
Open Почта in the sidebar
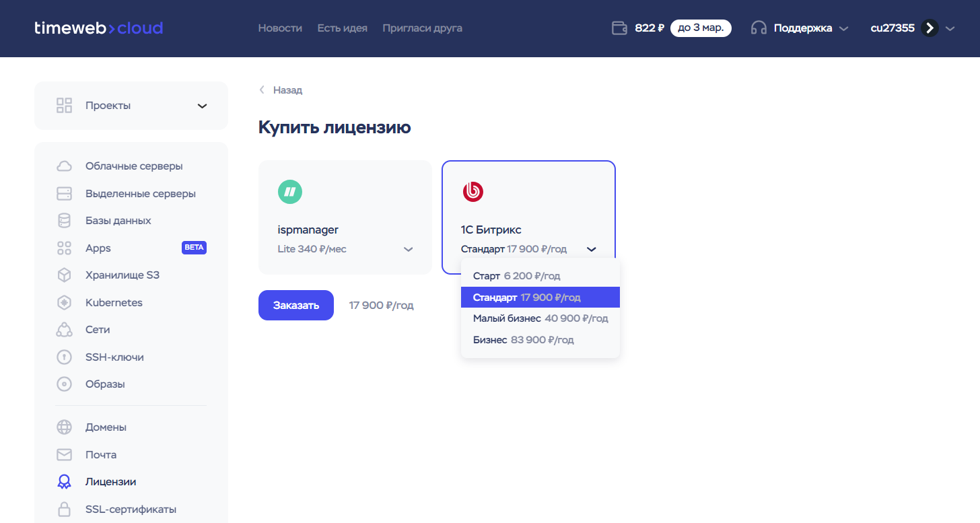coord(101,455)
